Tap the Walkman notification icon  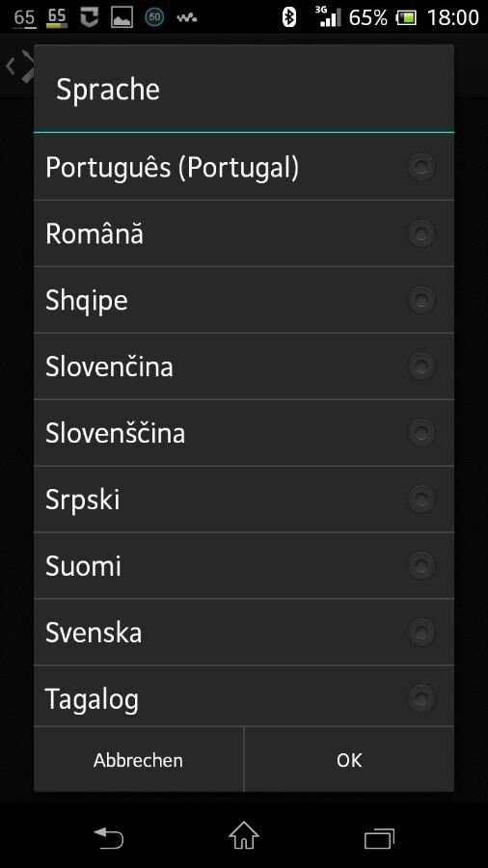[186, 18]
